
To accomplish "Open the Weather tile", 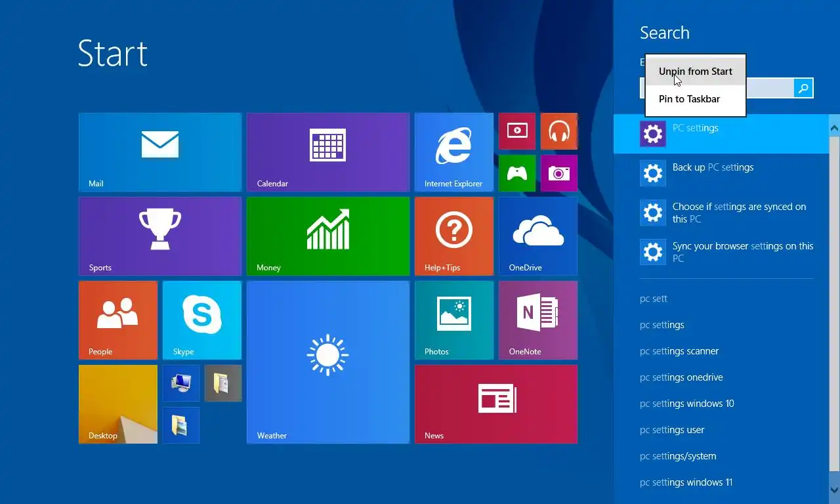I will (x=328, y=362).
